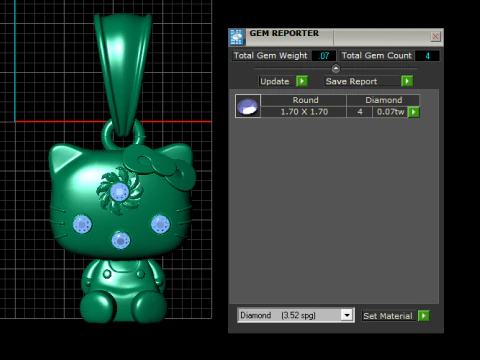Click the green arrow next to Set Material
This screenshot has width=480, height=360.
pyautogui.click(x=424, y=316)
